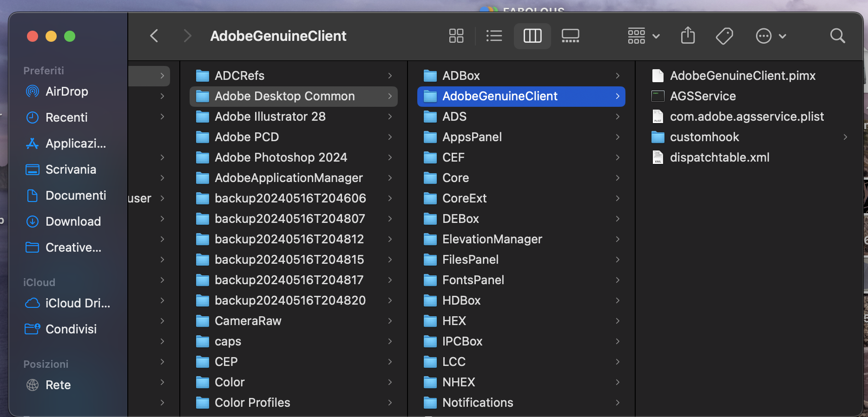Select the caps folder

point(294,341)
